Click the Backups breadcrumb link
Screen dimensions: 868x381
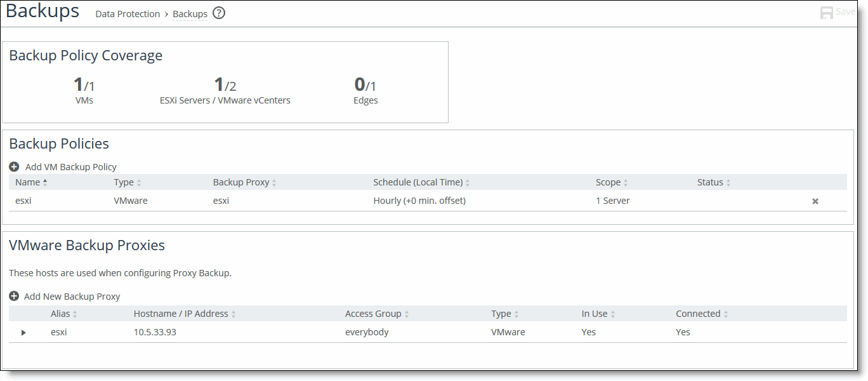pyautogui.click(x=190, y=13)
